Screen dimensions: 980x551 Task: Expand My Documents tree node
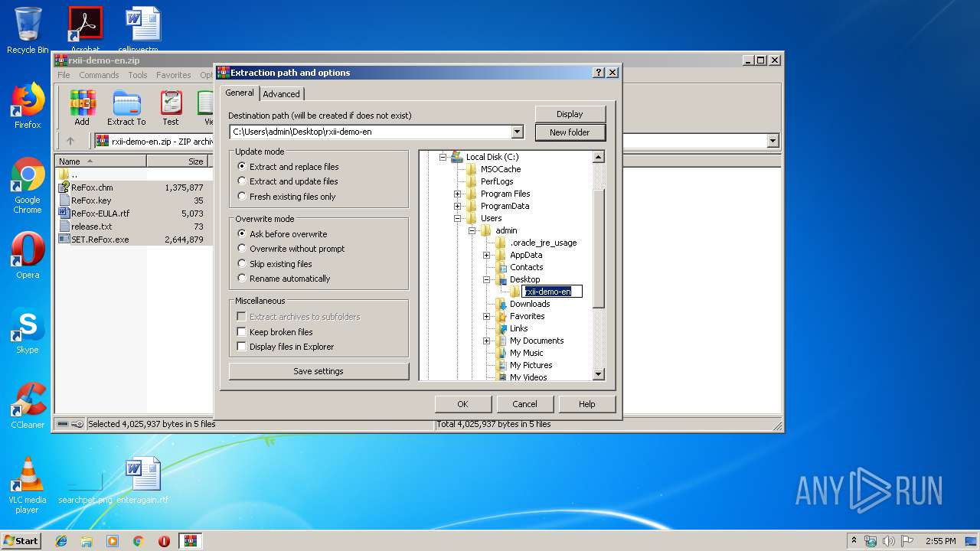486,341
